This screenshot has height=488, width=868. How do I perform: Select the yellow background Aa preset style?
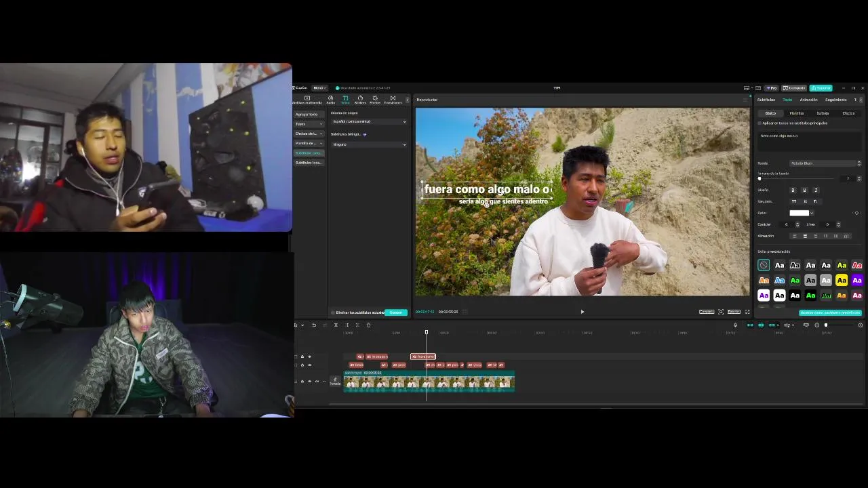[842, 280]
